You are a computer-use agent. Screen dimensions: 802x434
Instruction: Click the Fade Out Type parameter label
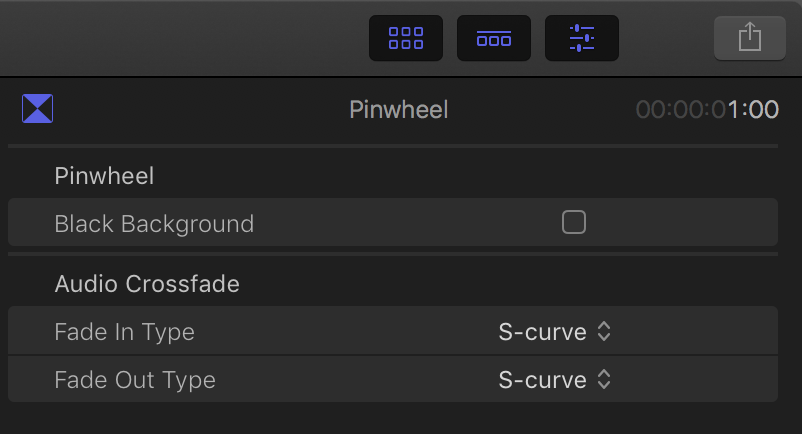point(135,380)
